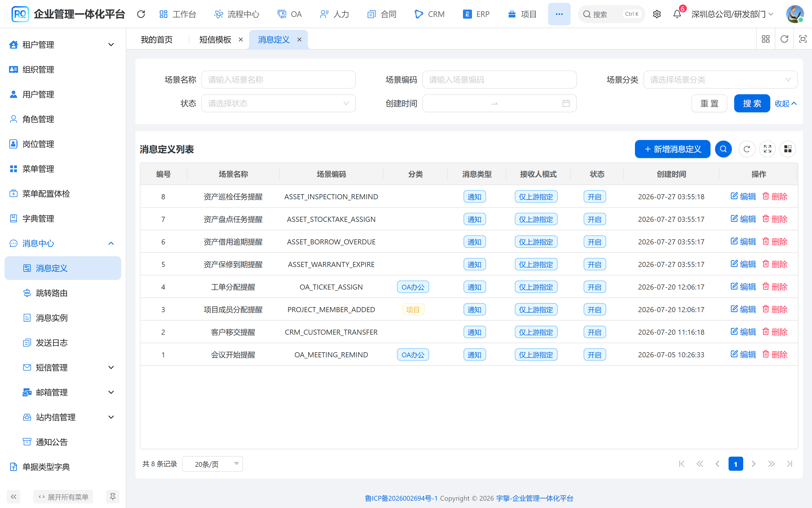Toggle fullscreen content icon in tab bar
The height and width of the screenshot is (508, 812).
click(x=803, y=39)
